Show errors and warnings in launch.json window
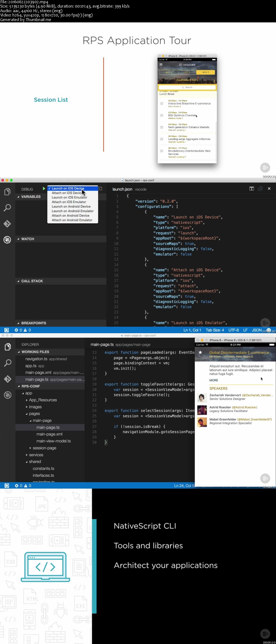The image size is (276, 644). pyautogui.click(x=23, y=330)
